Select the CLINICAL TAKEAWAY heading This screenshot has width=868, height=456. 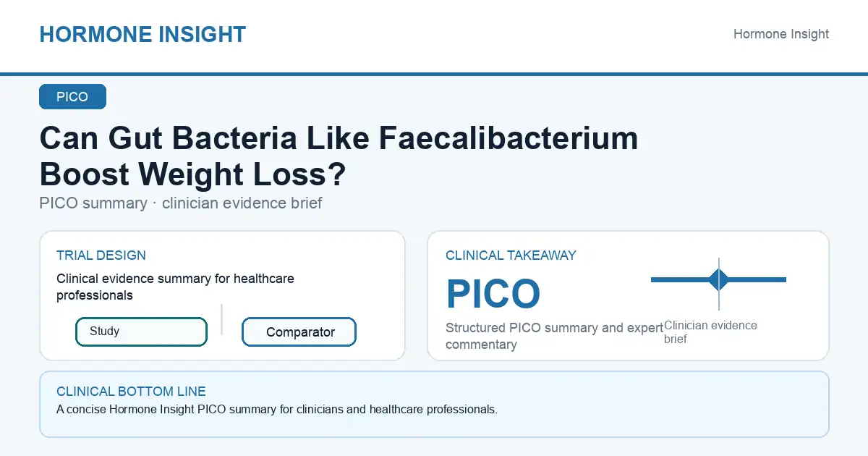pyautogui.click(x=511, y=256)
